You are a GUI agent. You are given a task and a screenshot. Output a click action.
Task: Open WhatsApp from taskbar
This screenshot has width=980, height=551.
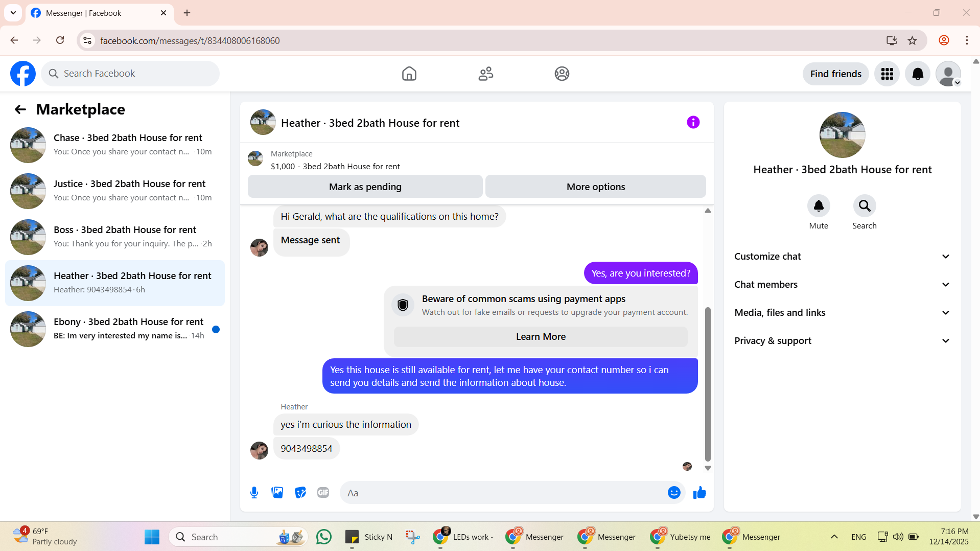pyautogui.click(x=324, y=537)
